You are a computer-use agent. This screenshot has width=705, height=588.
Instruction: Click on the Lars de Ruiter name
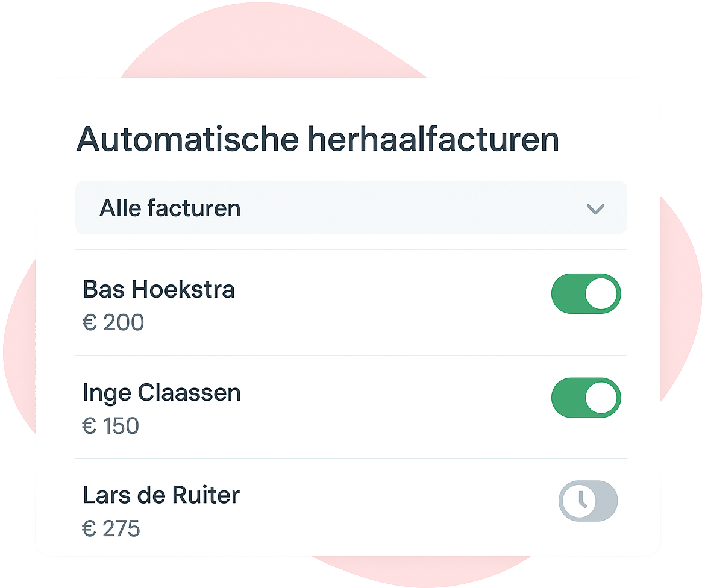[x=161, y=495]
